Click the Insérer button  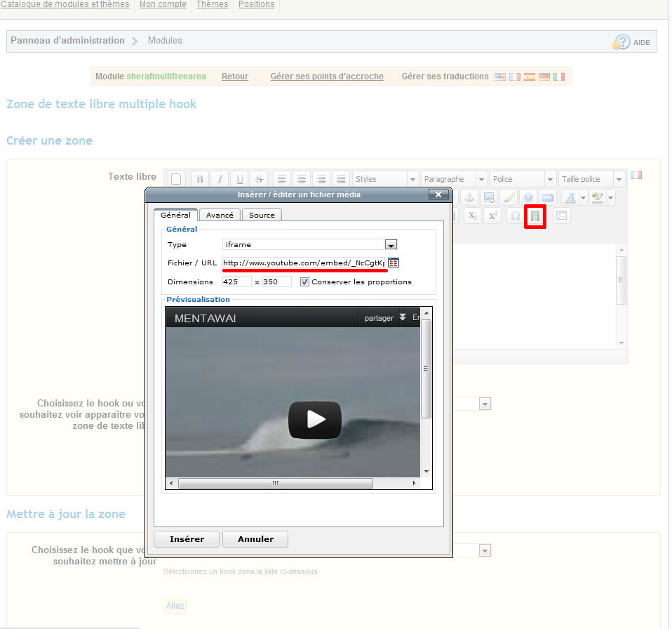click(x=187, y=539)
